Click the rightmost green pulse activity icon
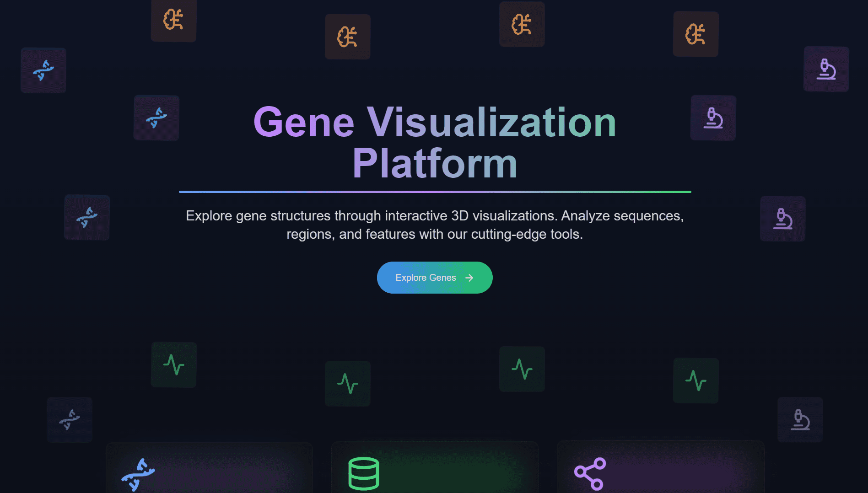The image size is (868, 493). click(695, 380)
